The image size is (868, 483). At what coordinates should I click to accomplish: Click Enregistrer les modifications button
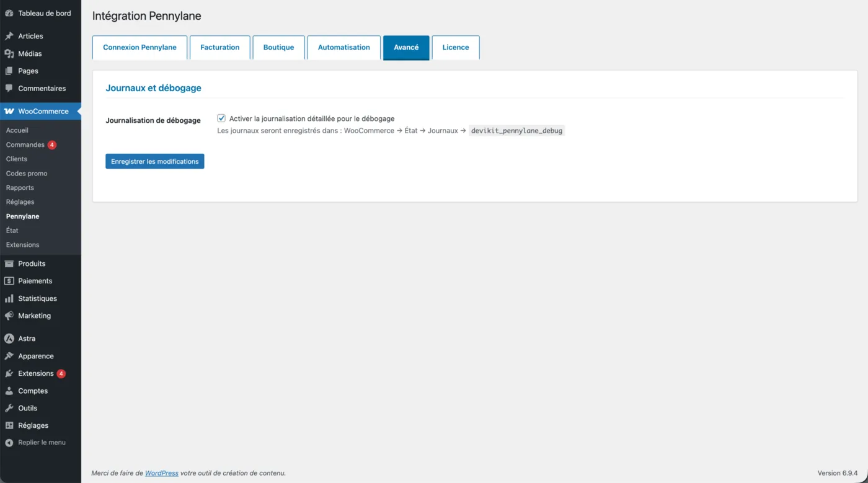[154, 161]
